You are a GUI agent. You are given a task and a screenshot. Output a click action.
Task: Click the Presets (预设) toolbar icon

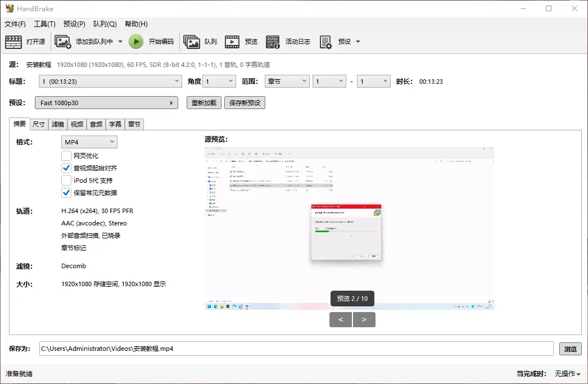(x=325, y=42)
